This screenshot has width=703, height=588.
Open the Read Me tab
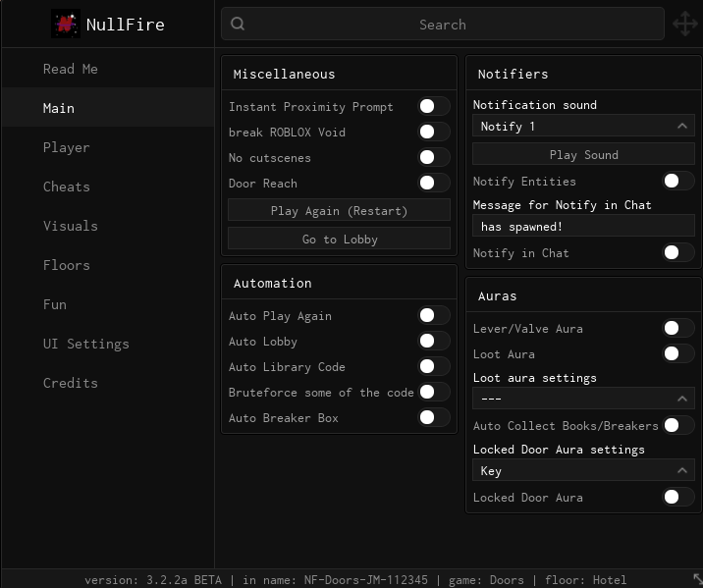(108, 69)
